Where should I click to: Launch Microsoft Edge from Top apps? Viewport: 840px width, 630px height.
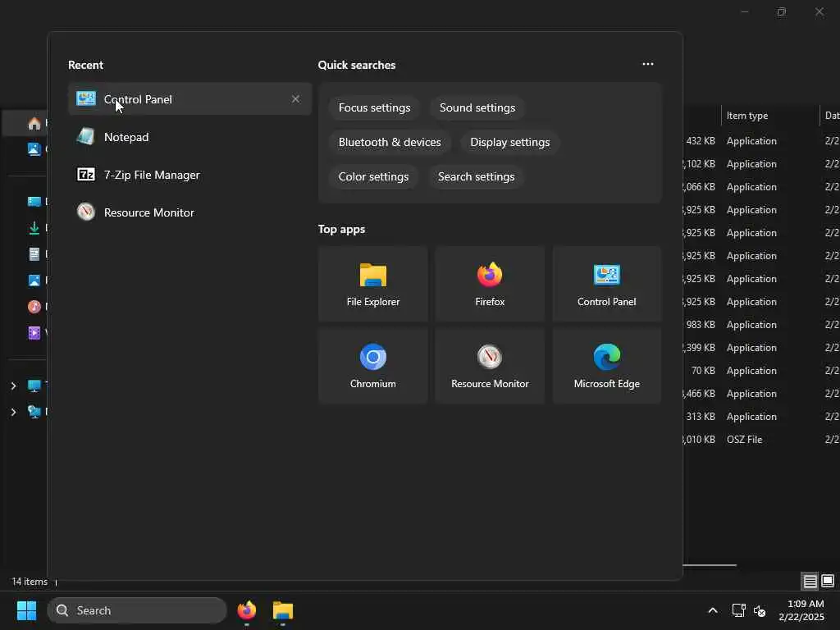tap(606, 366)
